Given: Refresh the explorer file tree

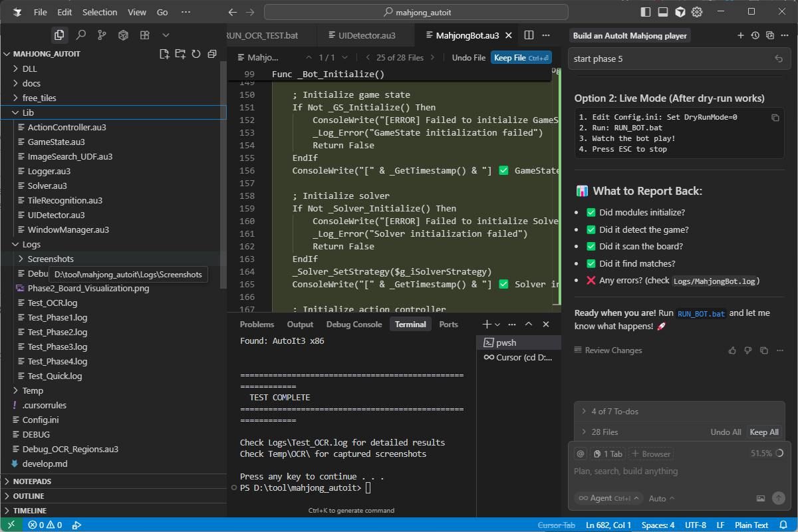Looking at the screenshot, I should pos(196,54).
